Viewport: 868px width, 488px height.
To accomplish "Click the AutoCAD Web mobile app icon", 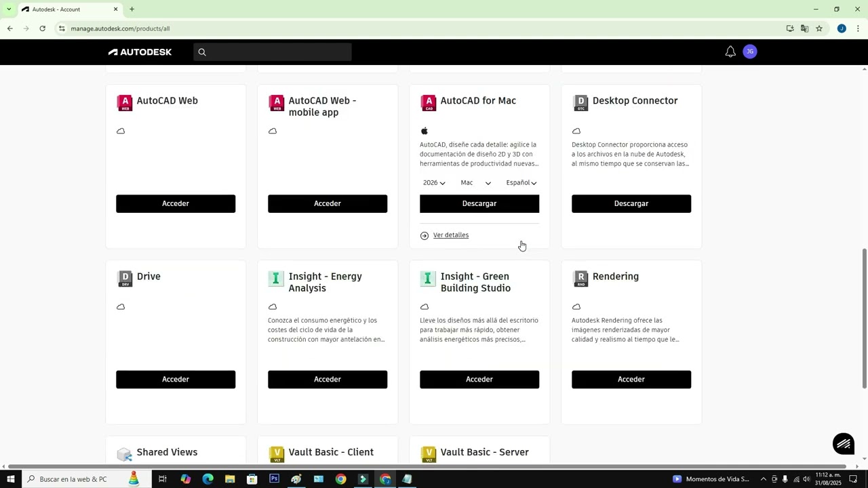I will 277,103.
